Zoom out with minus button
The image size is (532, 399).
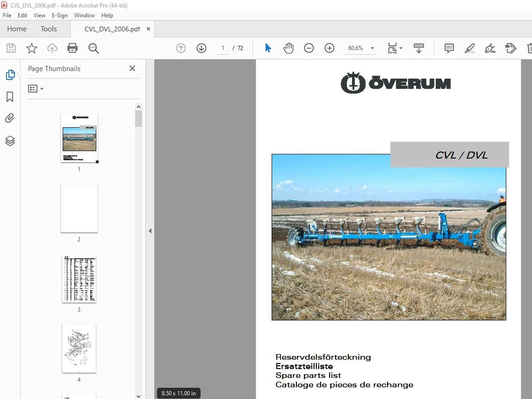pos(309,48)
